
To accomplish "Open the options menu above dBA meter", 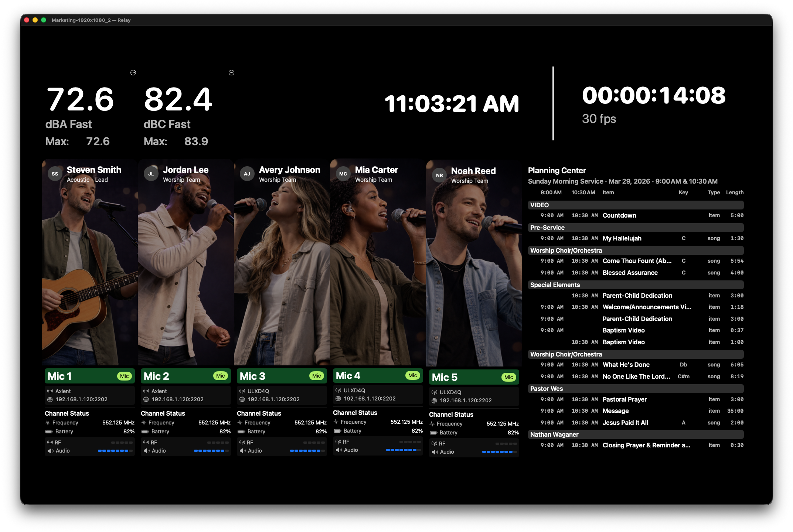I will [x=133, y=73].
